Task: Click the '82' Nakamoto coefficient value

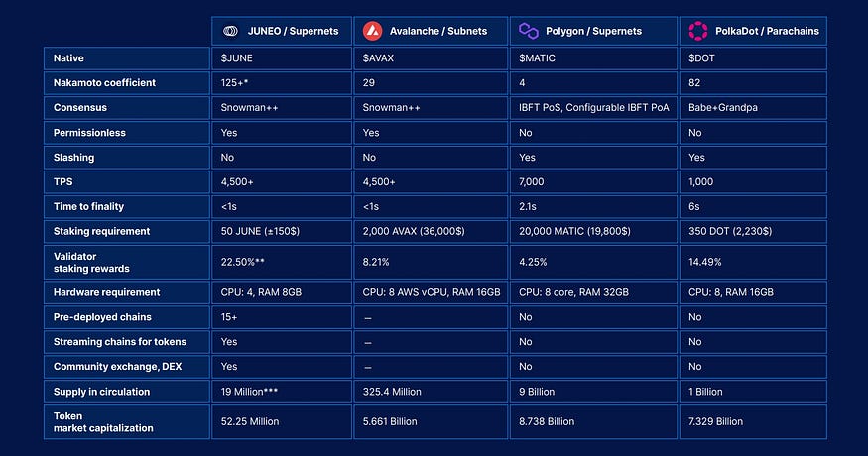Action: click(694, 83)
